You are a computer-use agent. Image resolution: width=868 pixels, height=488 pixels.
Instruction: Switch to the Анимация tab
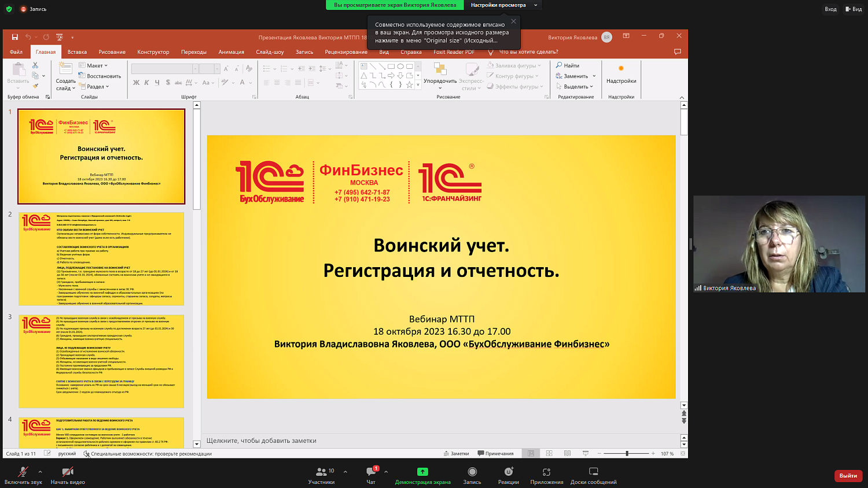pos(231,52)
